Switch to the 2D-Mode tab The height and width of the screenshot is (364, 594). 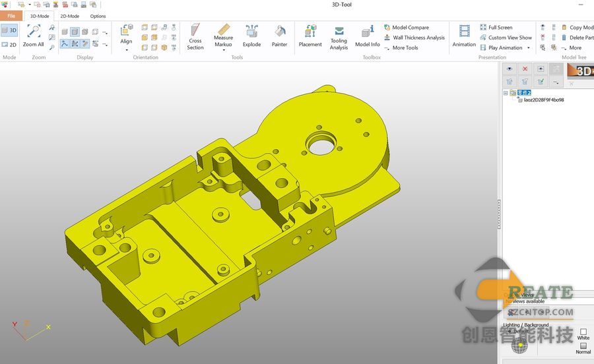coord(70,16)
